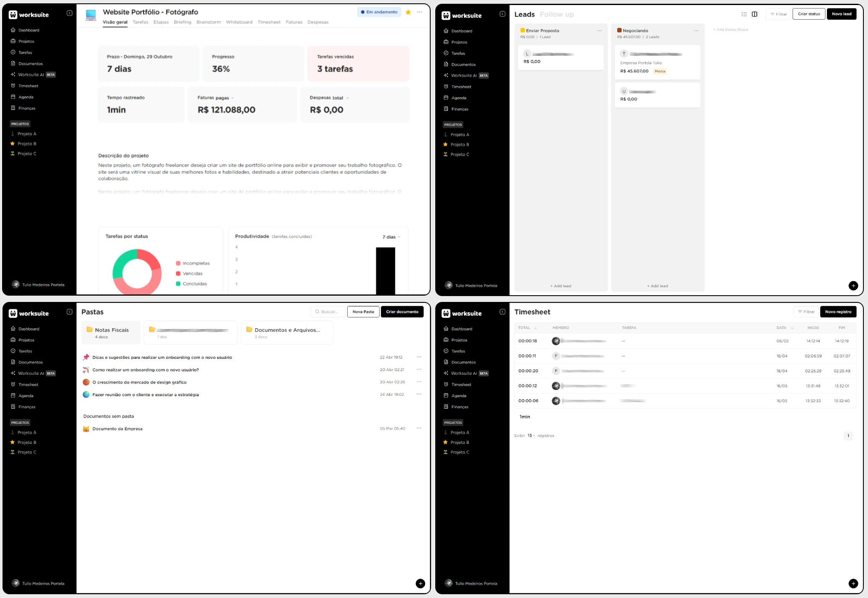The height and width of the screenshot is (598, 868).
Task: Click the Filtrar icon button in Leads
Action: 778,14
